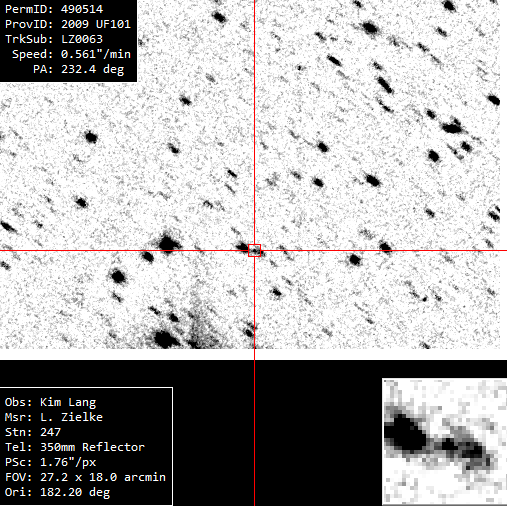Click the ProvID text 2009 UF101
Image resolution: width=507 pixels, height=506 pixels.
96,24
